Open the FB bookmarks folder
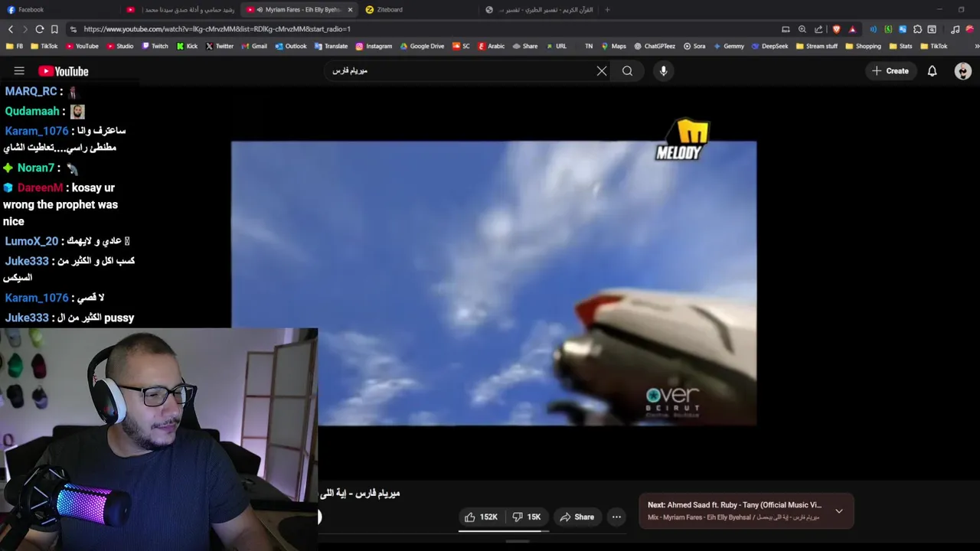 click(15, 46)
